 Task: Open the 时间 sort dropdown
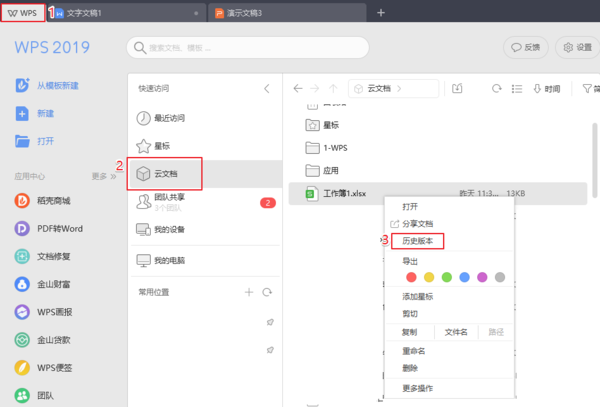point(547,89)
